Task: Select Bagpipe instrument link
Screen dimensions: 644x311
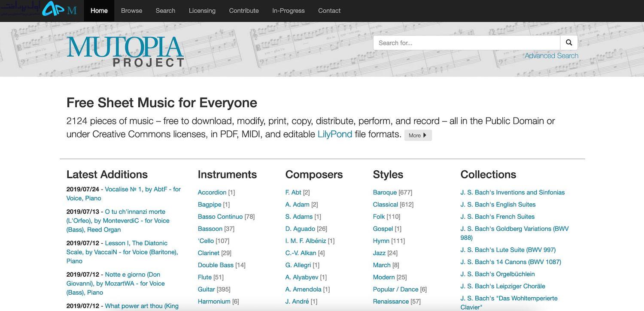Action: (x=210, y=204)
